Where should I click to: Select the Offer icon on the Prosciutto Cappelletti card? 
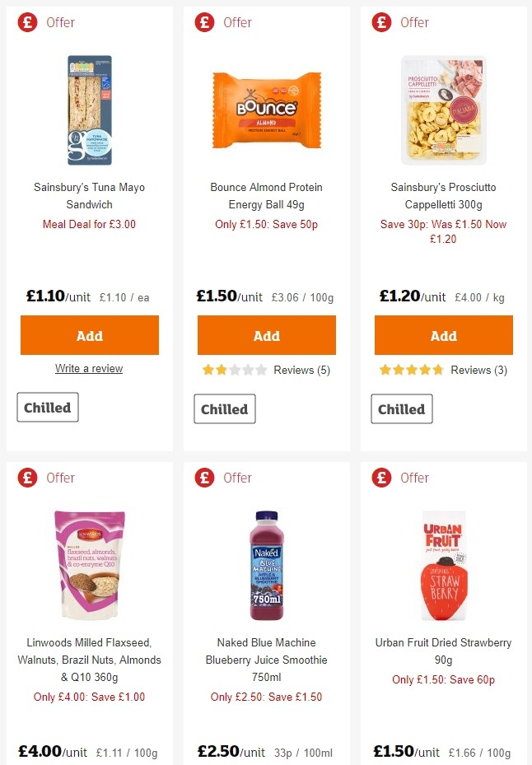tap(381, 22)
